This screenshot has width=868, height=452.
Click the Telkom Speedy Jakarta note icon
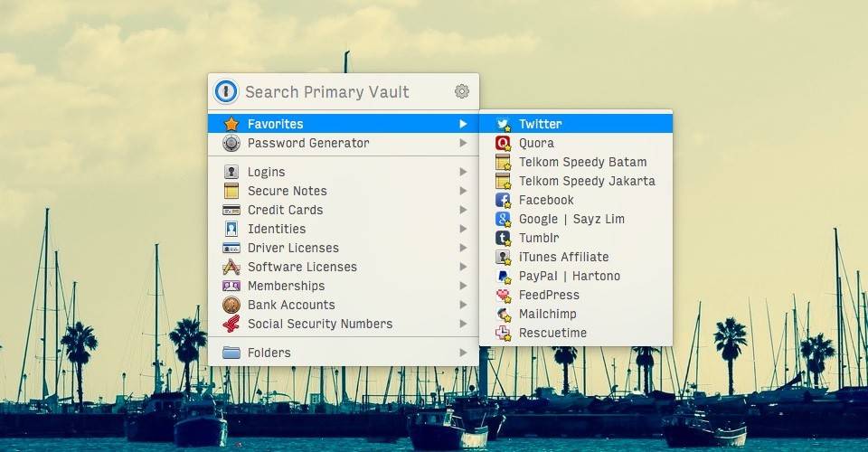503,181
